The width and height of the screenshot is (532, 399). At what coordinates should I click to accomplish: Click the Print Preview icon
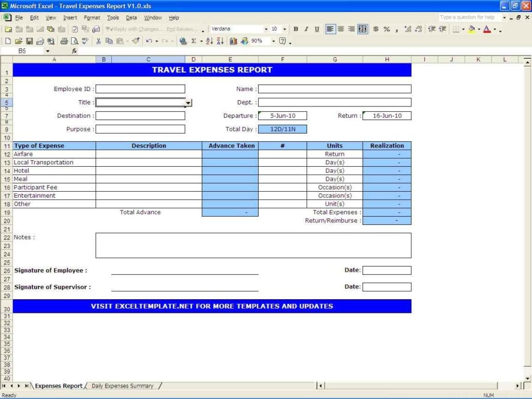point(74,41)
